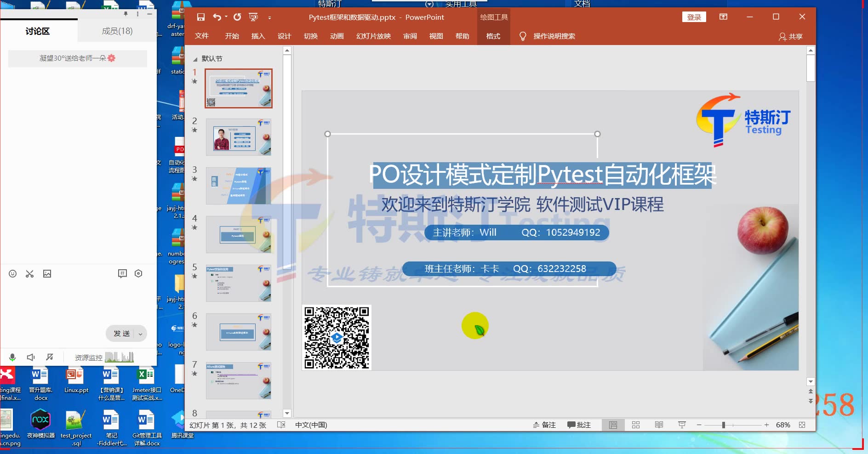The width and height of the screenshot is (868, 454).
Task: Click the 操作说明搜索 lightbulb search box
Action: tap(547, 36)
